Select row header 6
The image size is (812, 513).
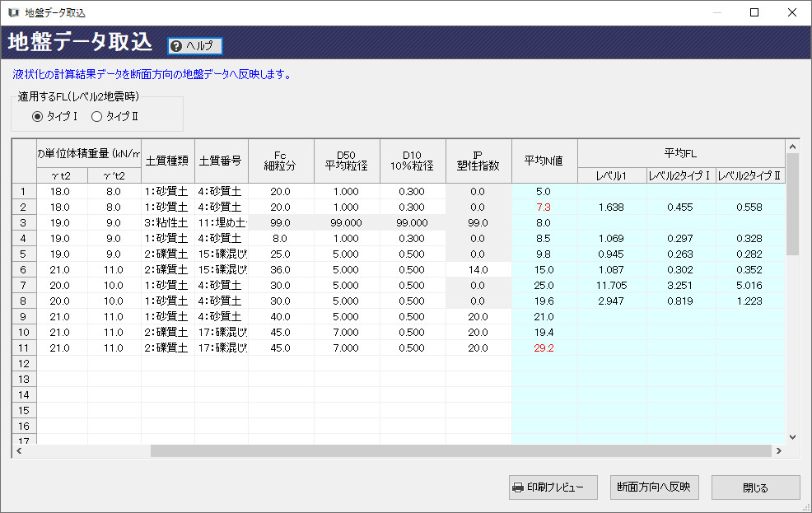(x=24, y=270)
